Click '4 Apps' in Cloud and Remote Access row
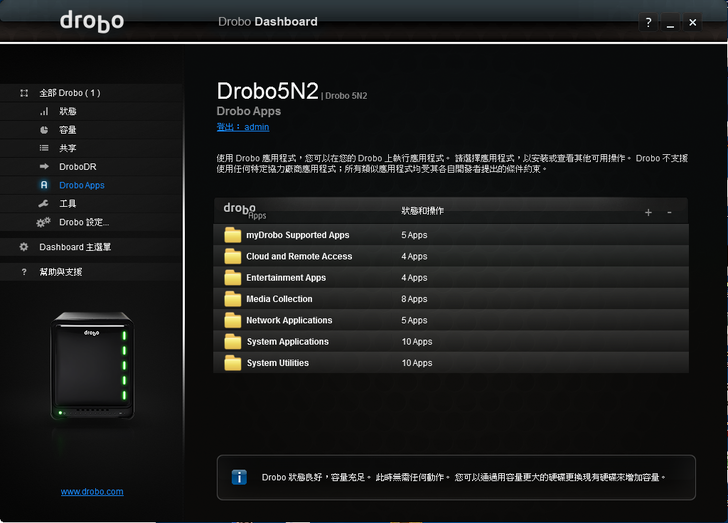 tap(414, 256)
